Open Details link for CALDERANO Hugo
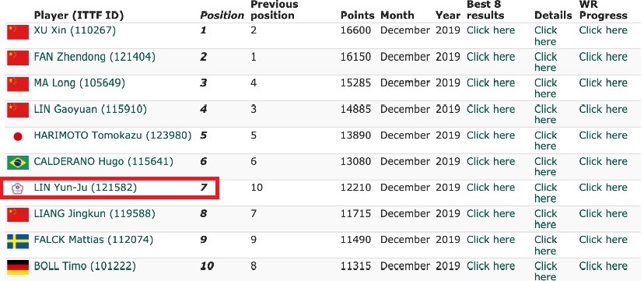The width and height of the screenshot is (644, 281). click(x=545, y=167)
